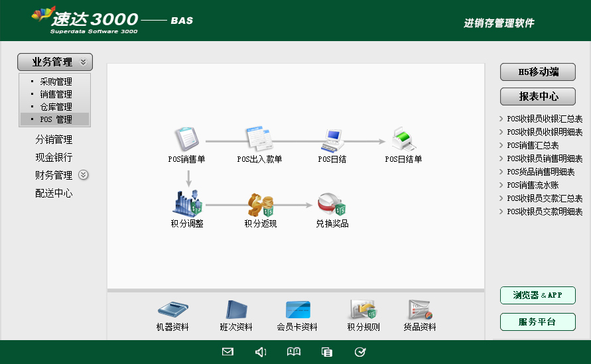Select 采购管理 in the sidebar menu
The image size is (591, 364).
click(56, 82)
